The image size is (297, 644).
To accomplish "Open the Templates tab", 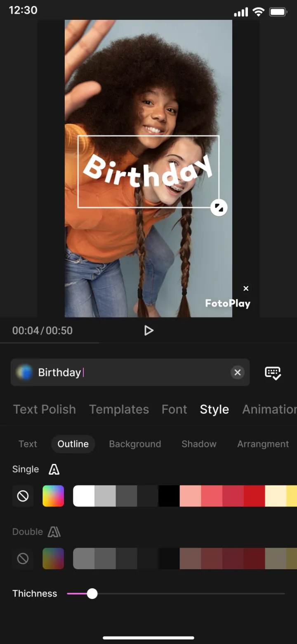I will (119, 409).
